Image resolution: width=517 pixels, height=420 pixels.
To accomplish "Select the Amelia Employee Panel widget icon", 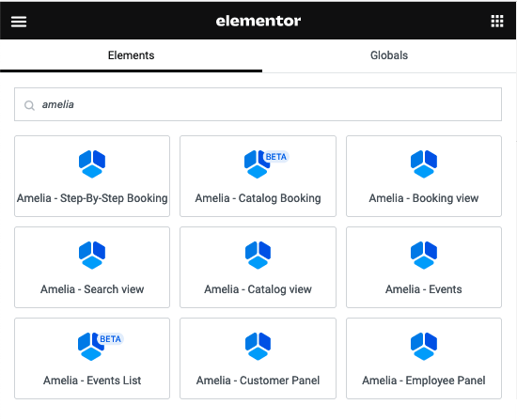I will (424, 346).
